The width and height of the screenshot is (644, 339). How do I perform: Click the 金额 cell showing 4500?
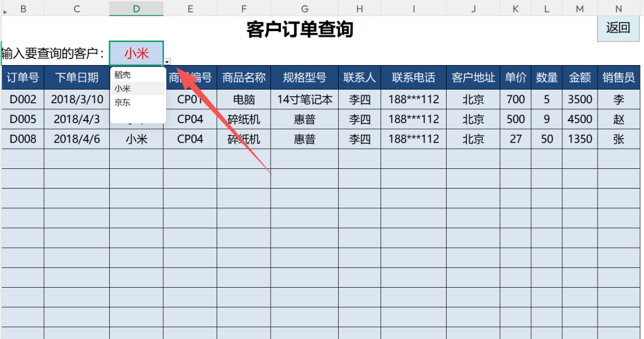[580, 119]
